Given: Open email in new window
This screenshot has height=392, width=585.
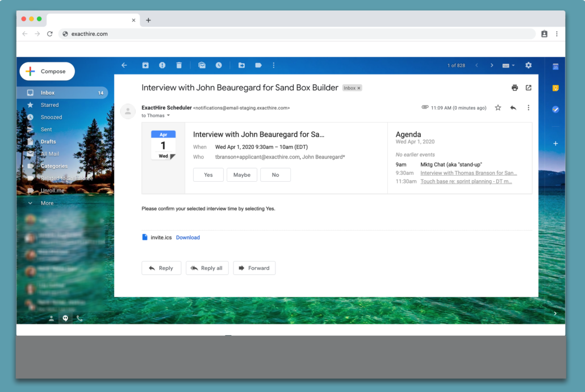Looking at the screenshot, I should pyautogui.click(x=529, y=88).
